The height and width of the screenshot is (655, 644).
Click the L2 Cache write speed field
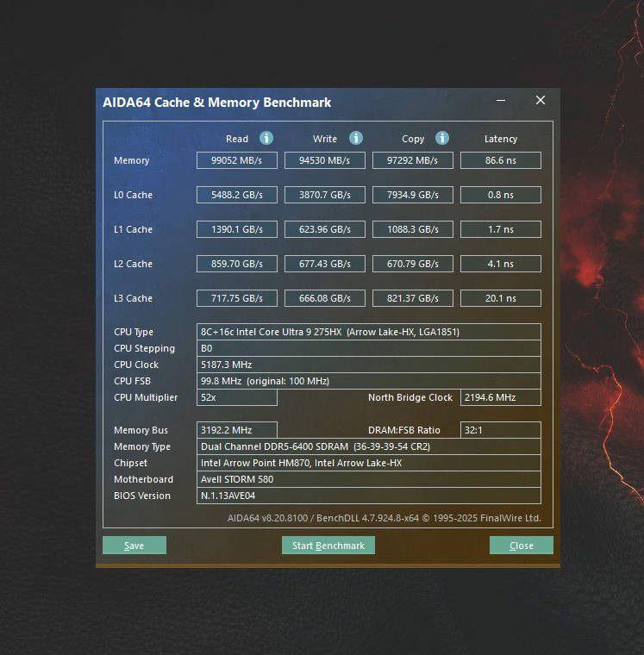pyautogui.click(x=325, y=264)
